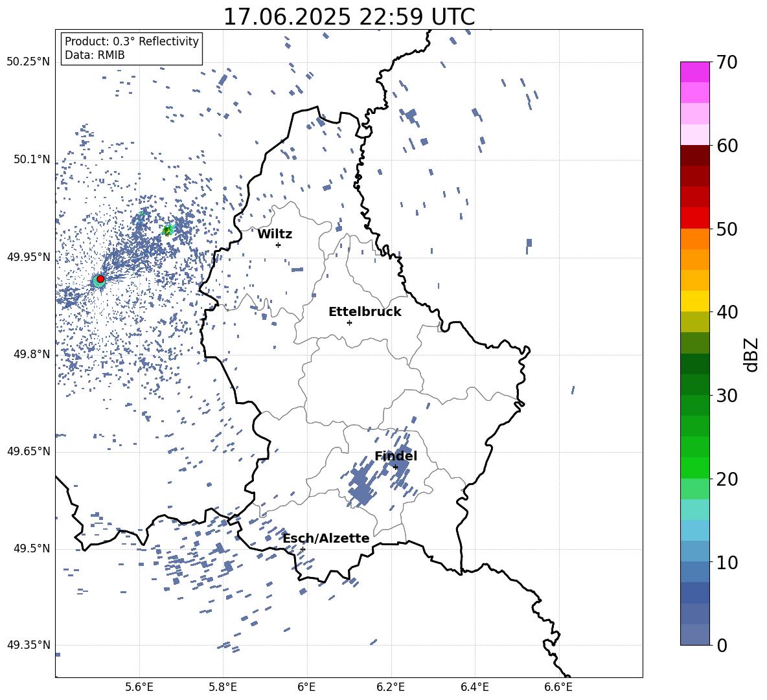Click the yellow colorbar segment at 40

click(694, 301)
